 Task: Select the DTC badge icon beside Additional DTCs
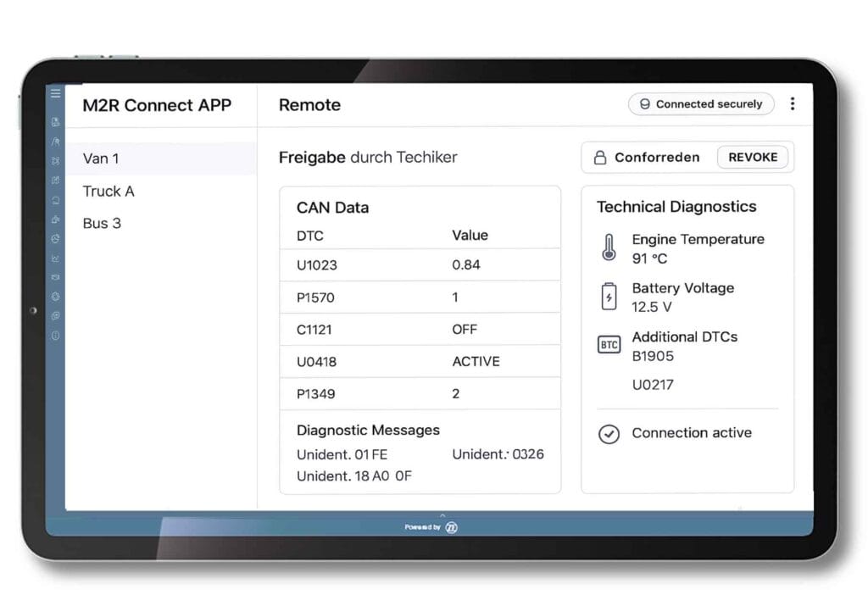pyautogui.click(x=608, y=345)
